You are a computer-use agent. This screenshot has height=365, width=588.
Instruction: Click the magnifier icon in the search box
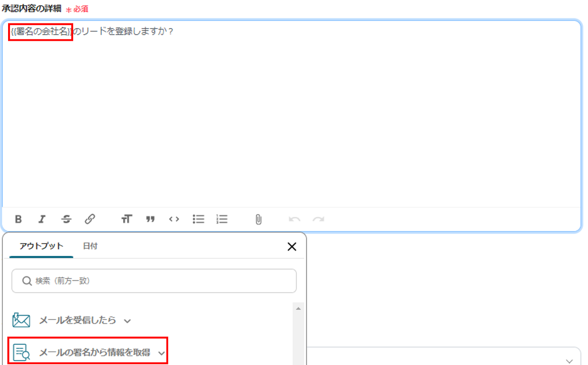(x=27, y=281)
